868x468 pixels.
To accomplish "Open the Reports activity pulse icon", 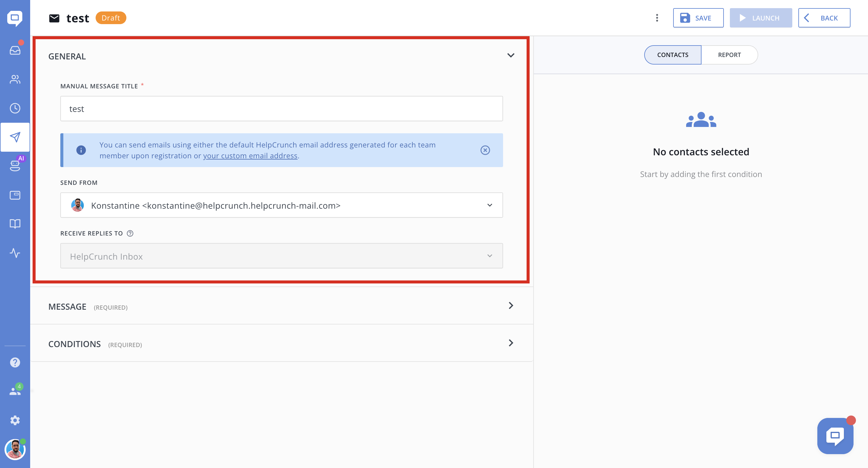I will coord(15,253).
